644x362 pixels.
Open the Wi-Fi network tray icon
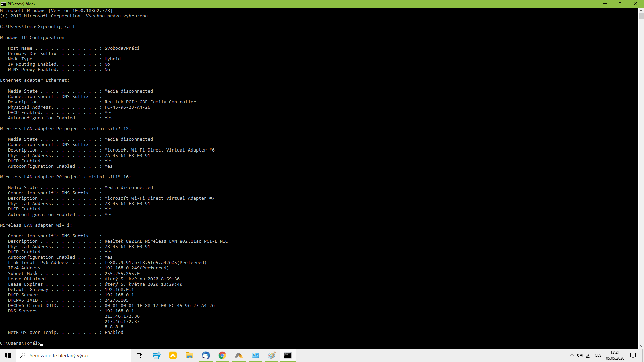tap(588, 355)
